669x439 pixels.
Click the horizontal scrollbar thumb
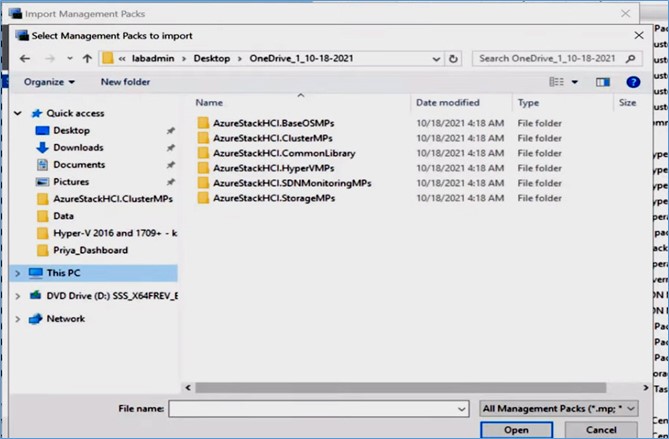(x=400, y=387)
